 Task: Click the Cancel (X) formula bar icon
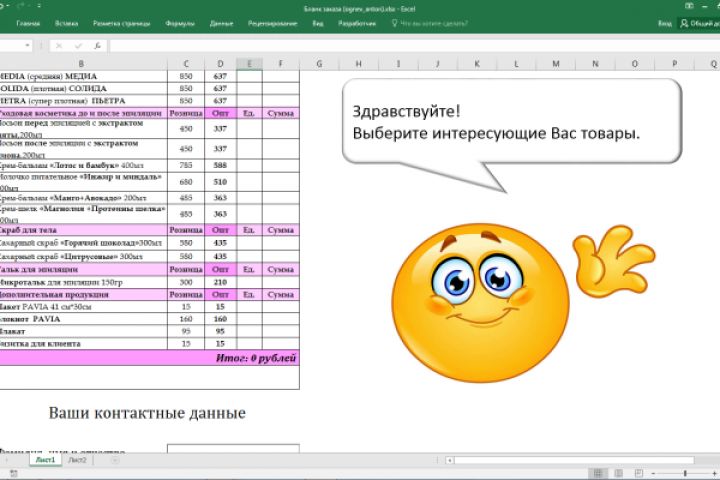[x=59, y=45]
